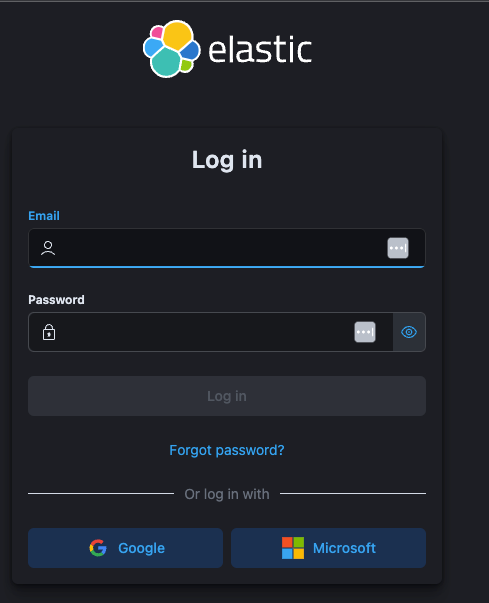Open the Forgot password? link

tap(227, 450)
